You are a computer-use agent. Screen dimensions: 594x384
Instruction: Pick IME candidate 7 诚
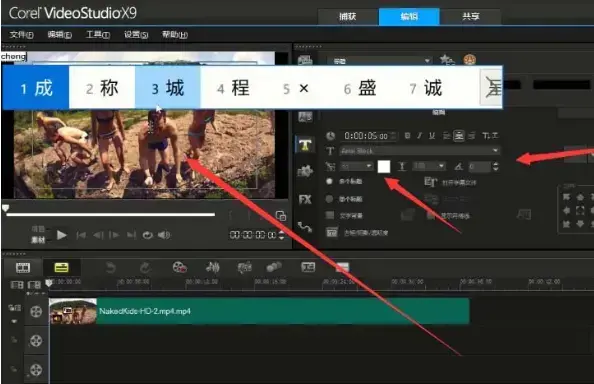point(426,89)
